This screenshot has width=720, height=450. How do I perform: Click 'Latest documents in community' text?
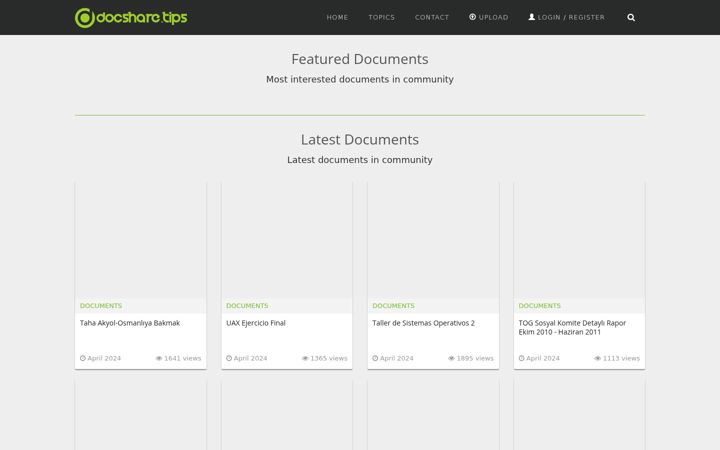tap(360, 160)
